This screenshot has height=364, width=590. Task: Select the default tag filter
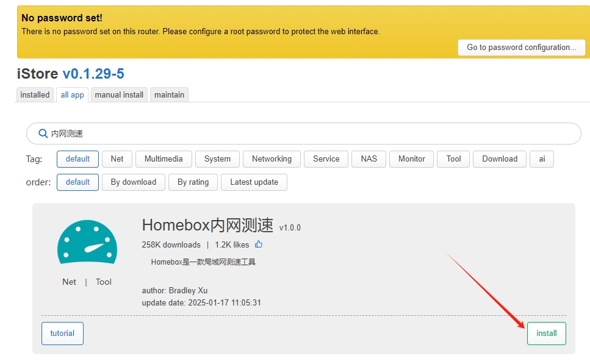pos(77,159)
